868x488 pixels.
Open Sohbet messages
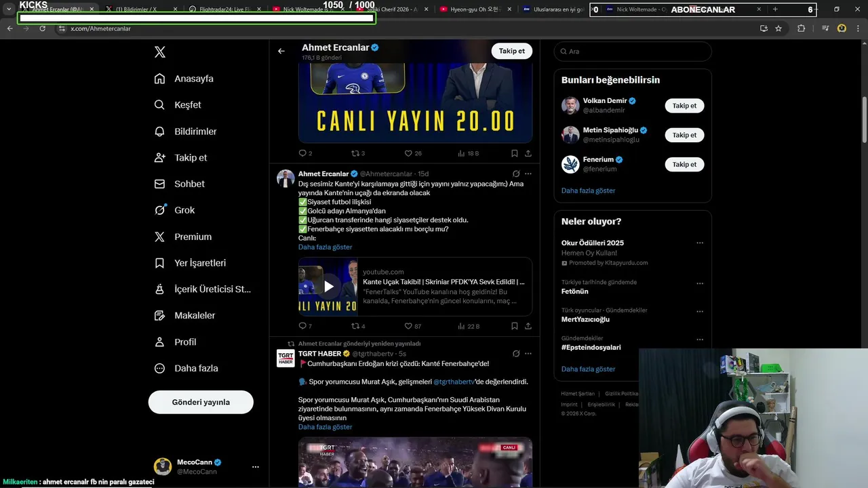pyautogui.click(x=179, y=184)
